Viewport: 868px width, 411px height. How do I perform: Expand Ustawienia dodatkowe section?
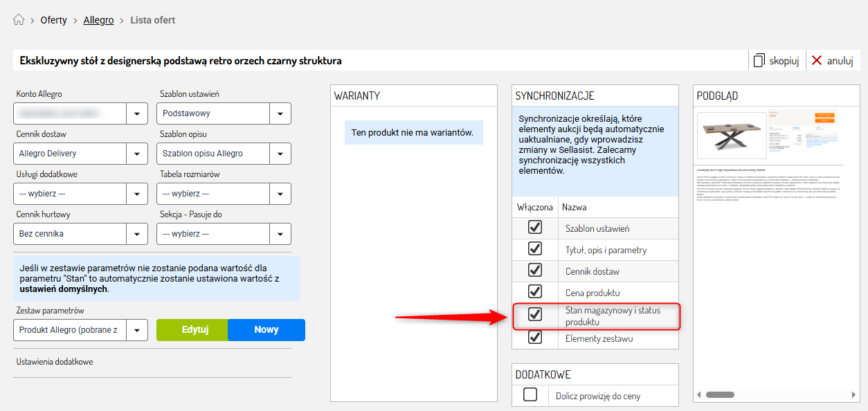click(x=54, y=362)
